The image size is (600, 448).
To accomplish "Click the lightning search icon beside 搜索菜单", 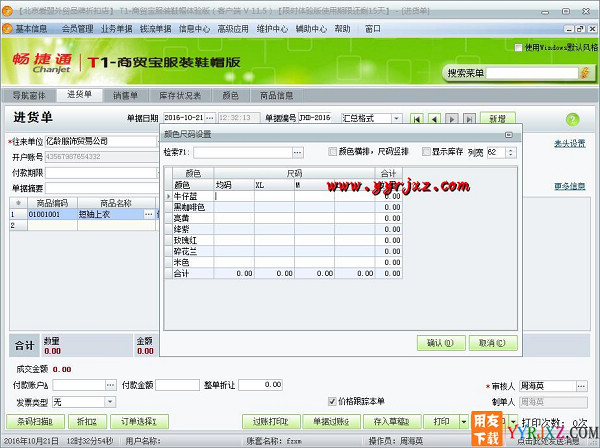I will (x=585, y=73).
